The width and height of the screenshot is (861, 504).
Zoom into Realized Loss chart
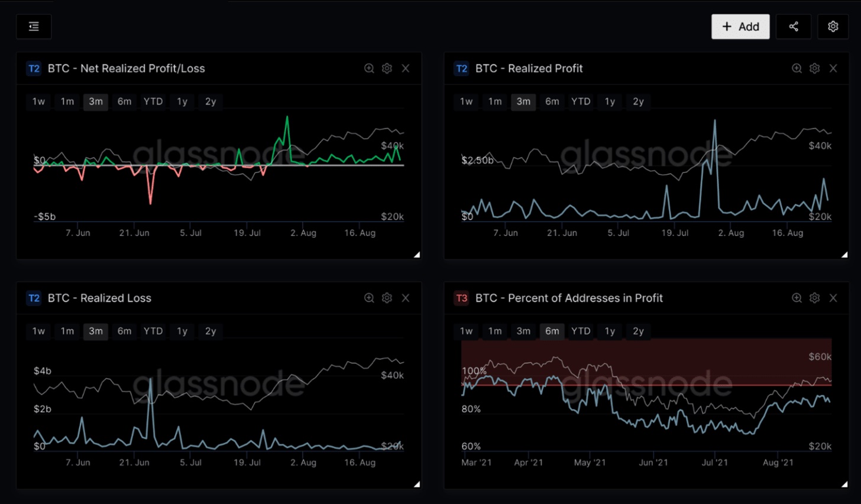coord(369,298)
